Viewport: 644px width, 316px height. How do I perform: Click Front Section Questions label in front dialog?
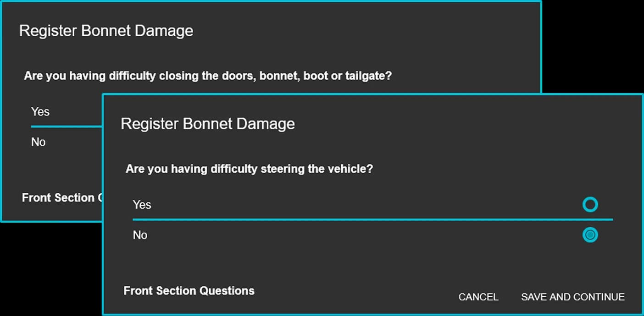pyautogui.click(x=189, y=290)
